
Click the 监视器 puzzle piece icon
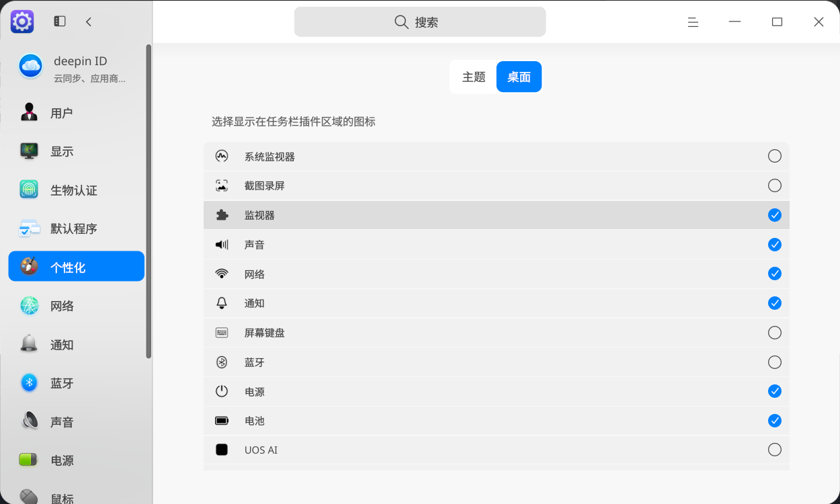(x=222, y=215)
